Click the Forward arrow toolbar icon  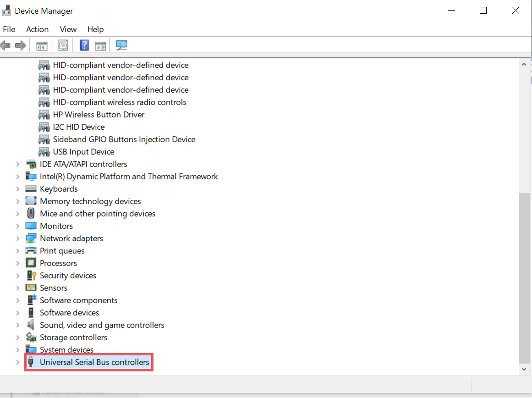click(21, 45)
